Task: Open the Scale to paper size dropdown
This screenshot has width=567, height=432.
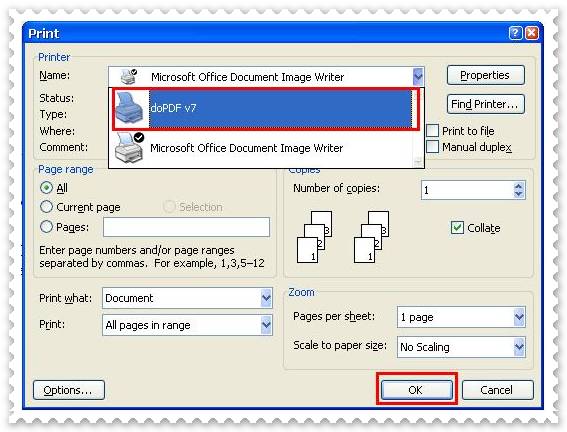Action: 519,347
